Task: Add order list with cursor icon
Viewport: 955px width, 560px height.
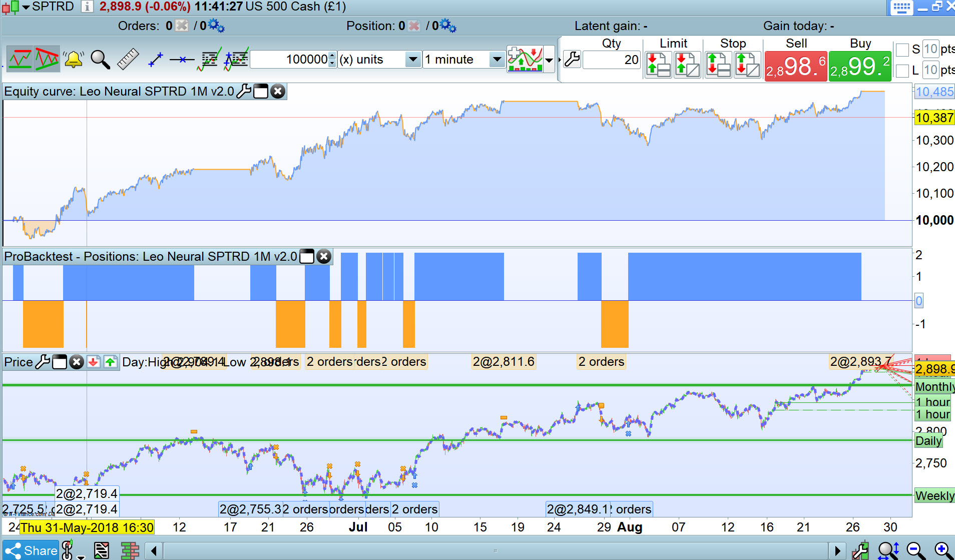Action: pyautogui.click(x=236, y=60)
